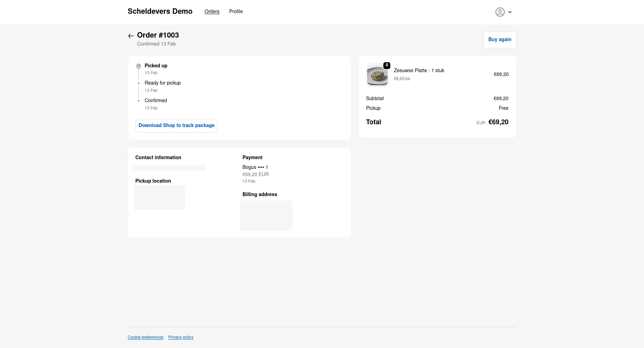Click the Confirmed status entry in timeline
The image size is (644, 348).
(156, 100)
